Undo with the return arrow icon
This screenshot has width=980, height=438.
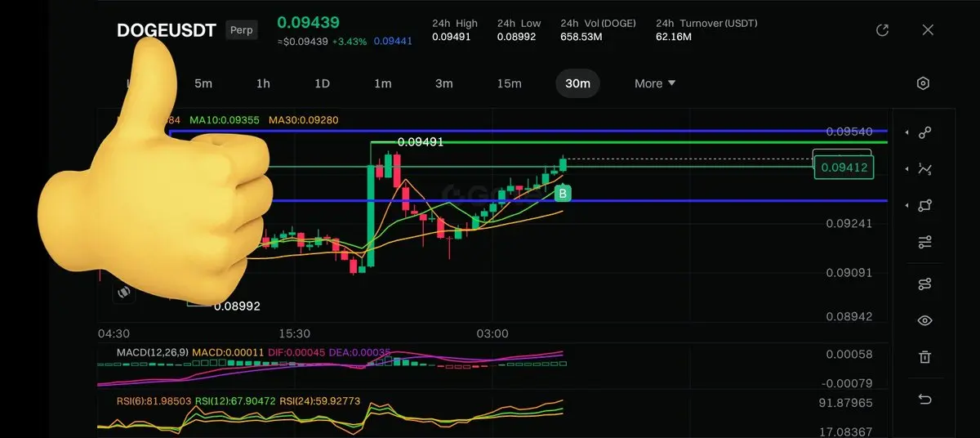coord(924,399)
